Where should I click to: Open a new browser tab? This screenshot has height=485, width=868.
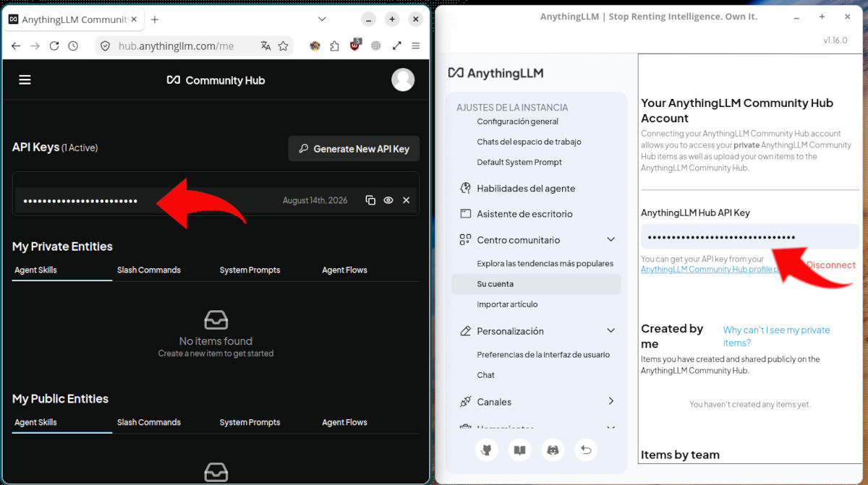(x=154, y=20)
